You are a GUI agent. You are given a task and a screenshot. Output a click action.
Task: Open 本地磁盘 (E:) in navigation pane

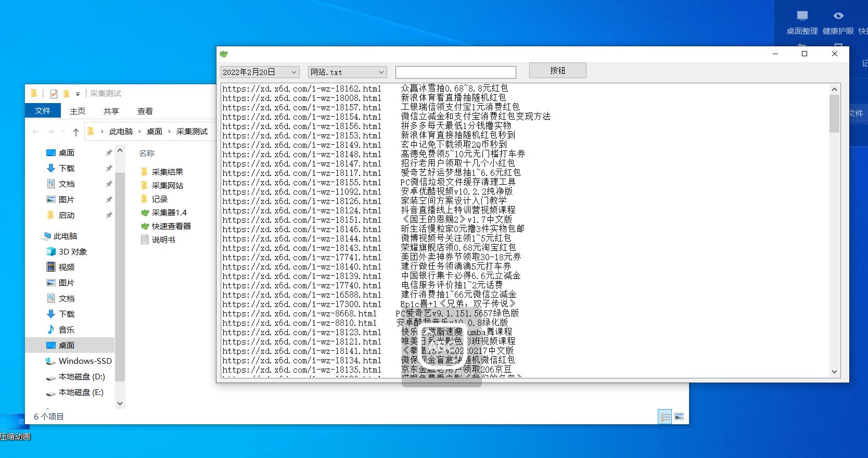point(81,392)
